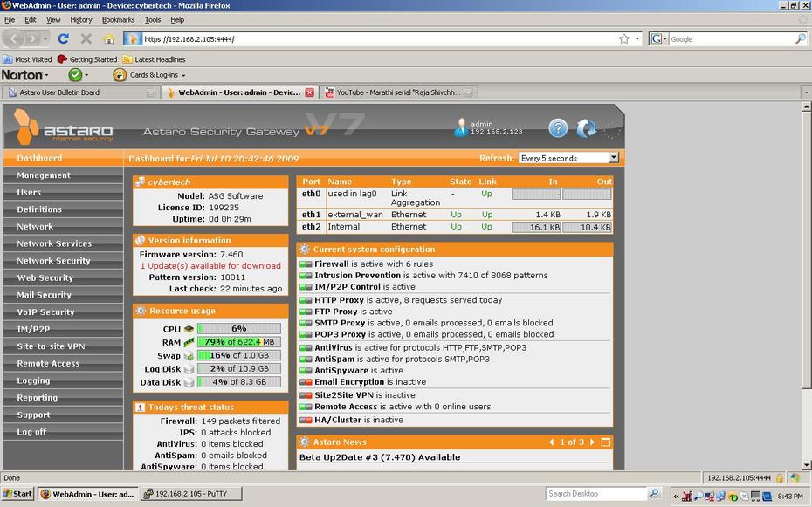Open Beta Up2Date #3 (7.470) Available news

pyautogui.click(x=380, y=456)
